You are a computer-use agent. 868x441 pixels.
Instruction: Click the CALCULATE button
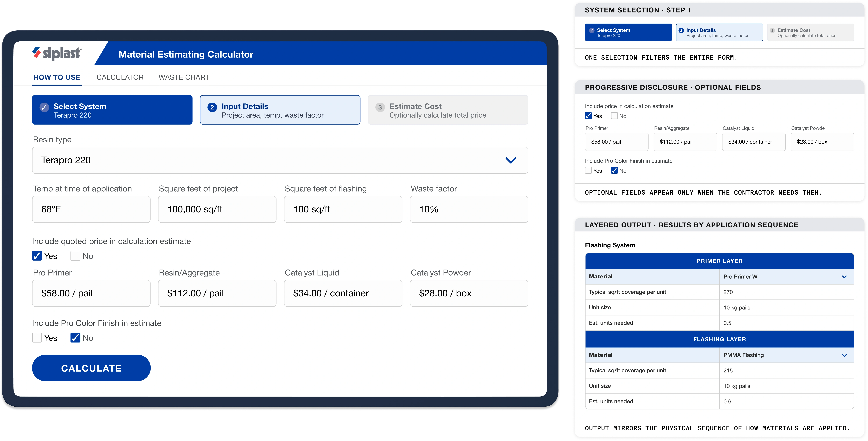coord(91,368)
